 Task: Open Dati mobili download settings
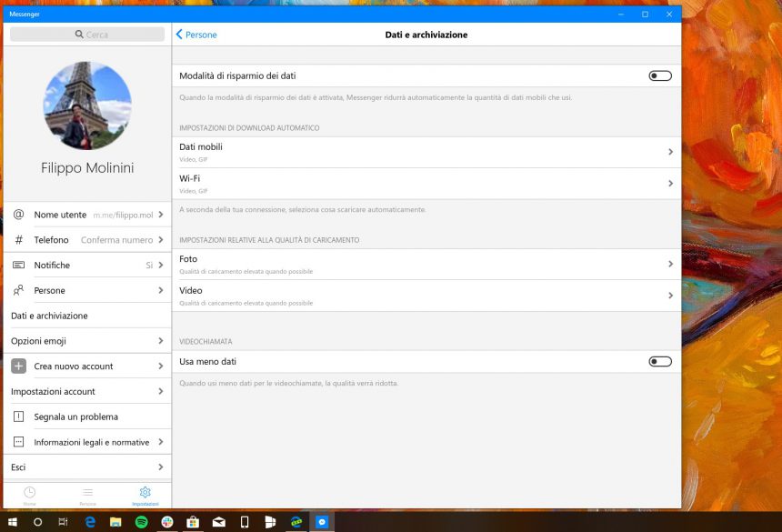(426, 152)
